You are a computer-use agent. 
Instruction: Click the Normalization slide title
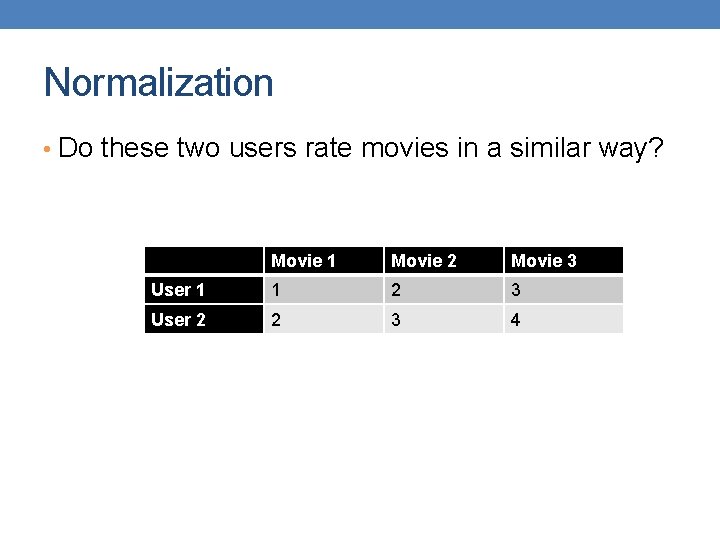click(x=158, y=82)
